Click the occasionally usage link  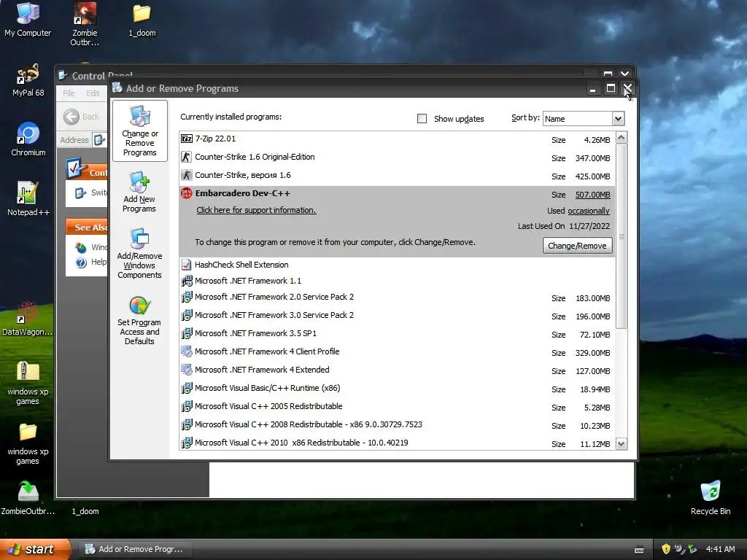589,211
